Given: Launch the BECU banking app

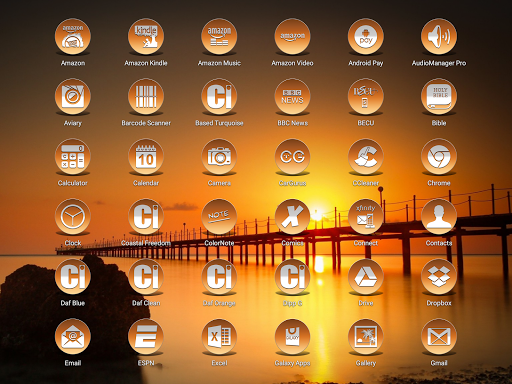Looking at the screenshot, I should tap(366, 97).
